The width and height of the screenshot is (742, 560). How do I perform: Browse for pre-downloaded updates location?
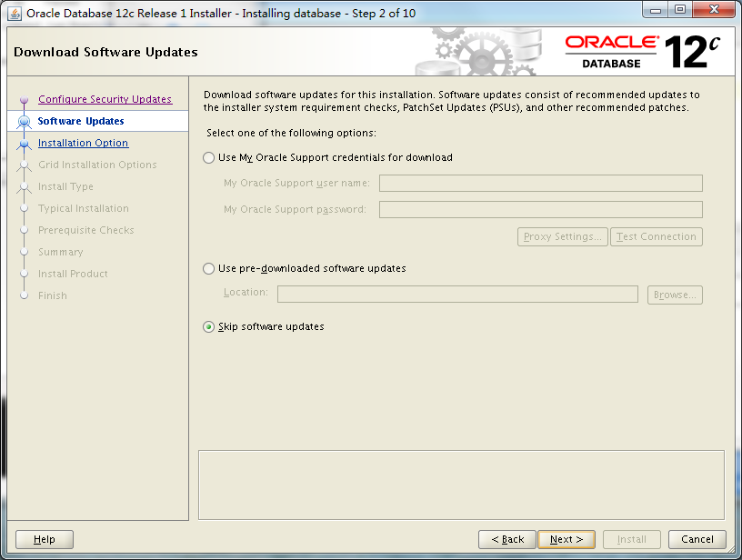[675, 294]
